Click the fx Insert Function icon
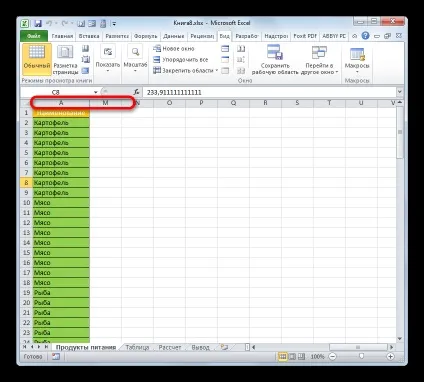The width and height of the screenshot is (424, 382). click(136, 92)
